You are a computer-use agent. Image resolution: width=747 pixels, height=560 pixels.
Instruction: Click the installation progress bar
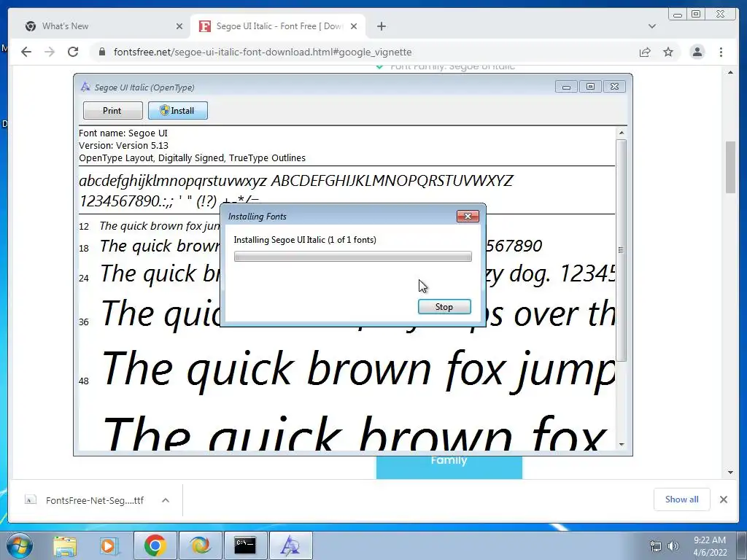(x=352, y=257)
